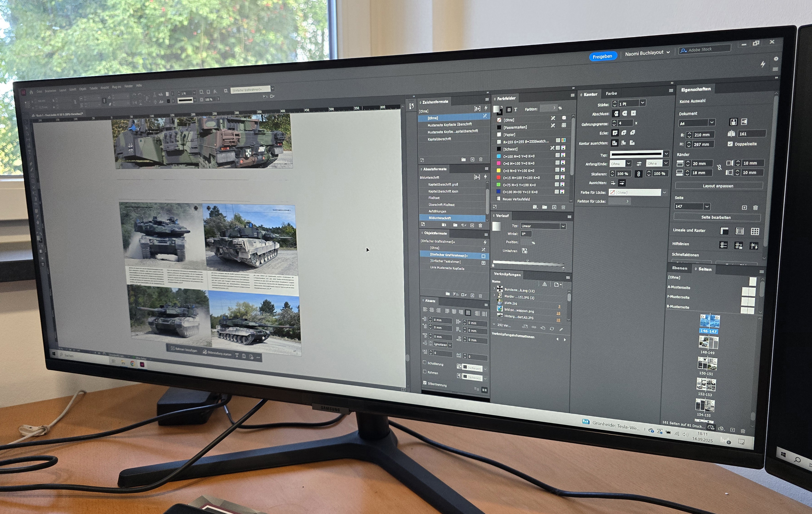This screenshot has height=514, width=812.
Task: Go to linked item icon in Verknüpfungen
Action: [x=542, y=328]
